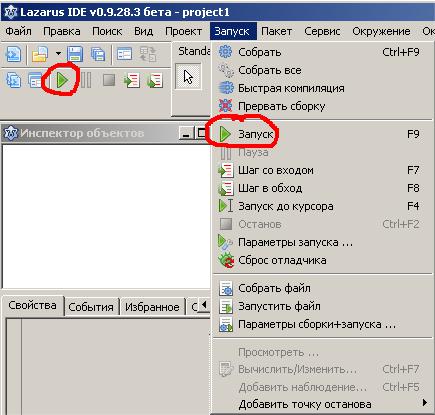Click the Stop square toolbar button

[109, 80]
